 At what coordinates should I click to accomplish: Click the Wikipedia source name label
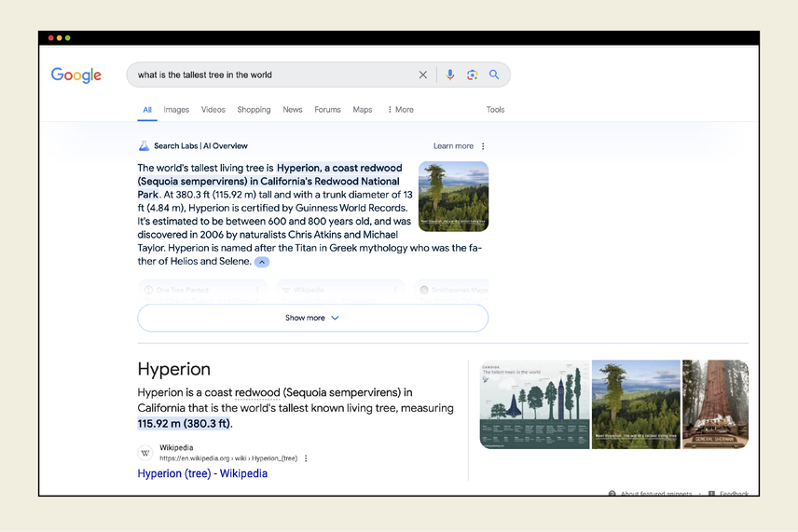point(176,447)
